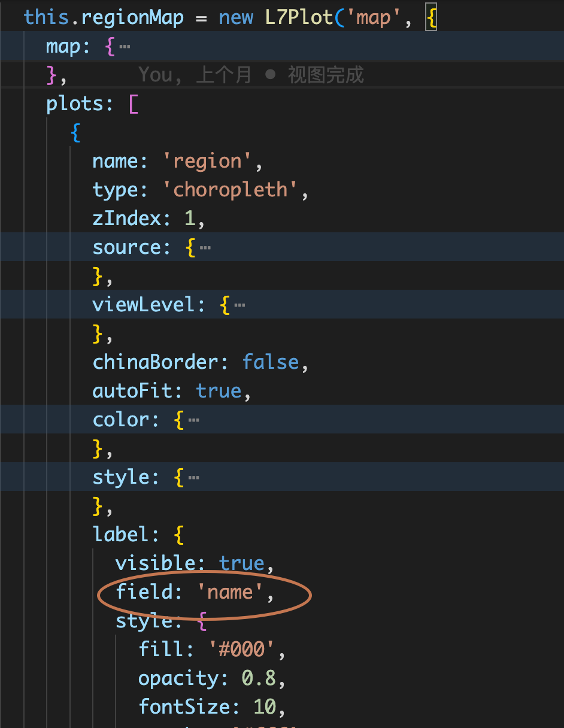Expand the folded map object
This screenshot has width=564, height=728.
coord(123,45)
